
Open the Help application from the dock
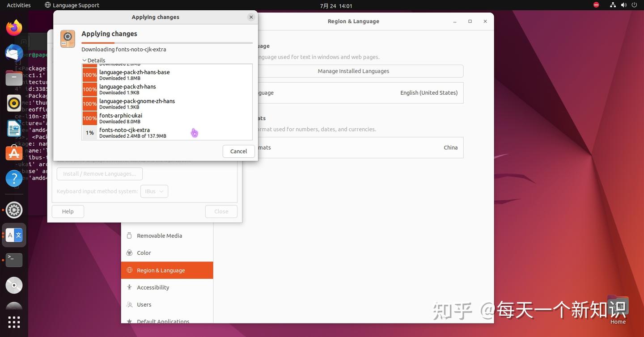13,178
